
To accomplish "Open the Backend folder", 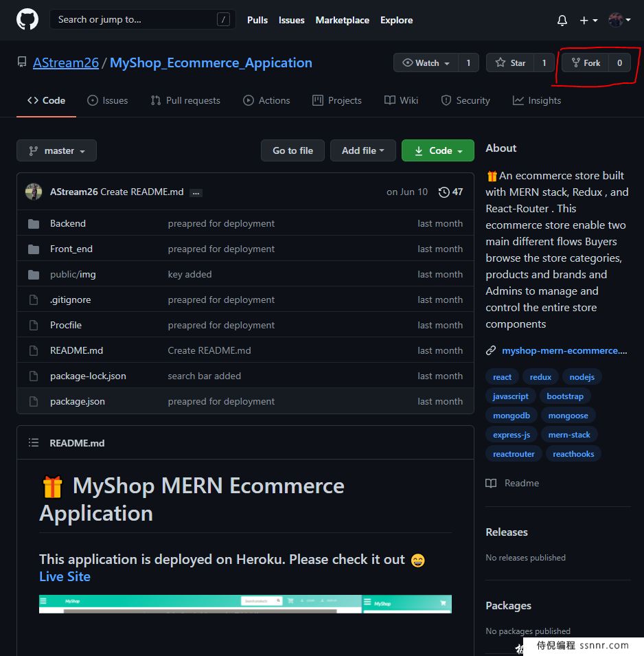I will tap(68, 223).
